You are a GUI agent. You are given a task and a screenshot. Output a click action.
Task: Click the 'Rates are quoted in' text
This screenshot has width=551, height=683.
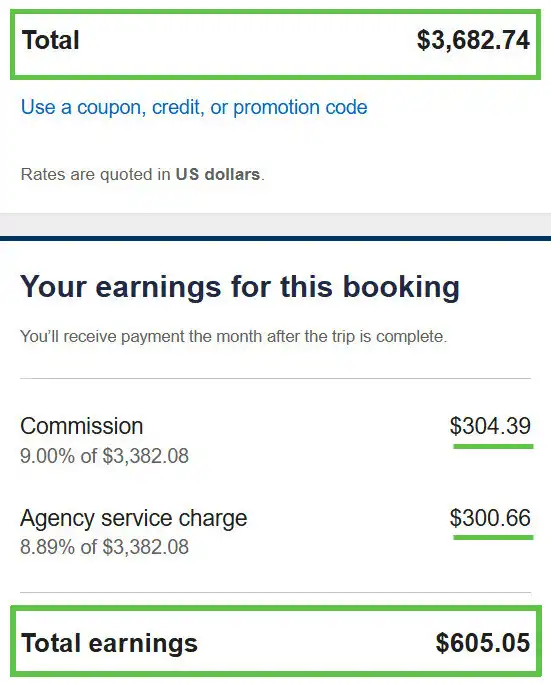[x=95, y=174]
